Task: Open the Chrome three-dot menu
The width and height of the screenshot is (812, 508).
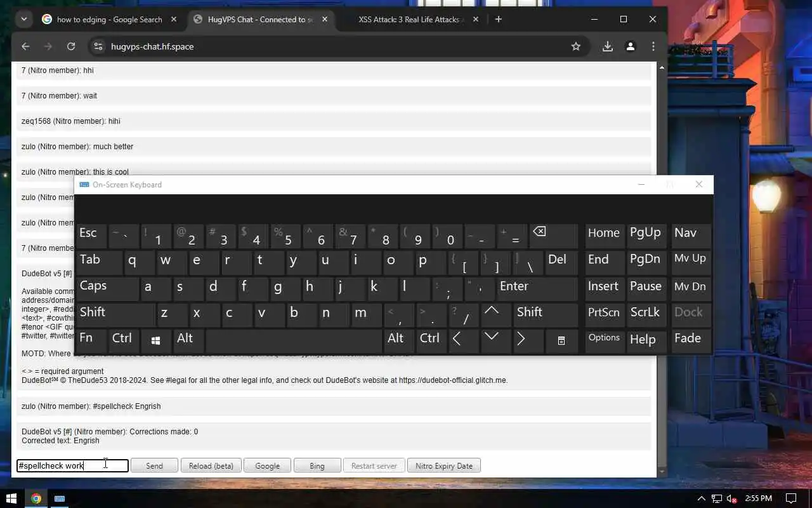Action: tap(653, 46)
